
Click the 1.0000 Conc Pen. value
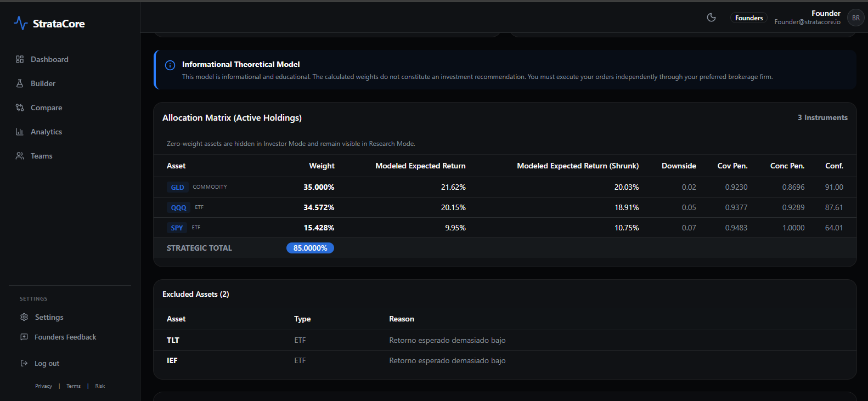coord(793,228)
